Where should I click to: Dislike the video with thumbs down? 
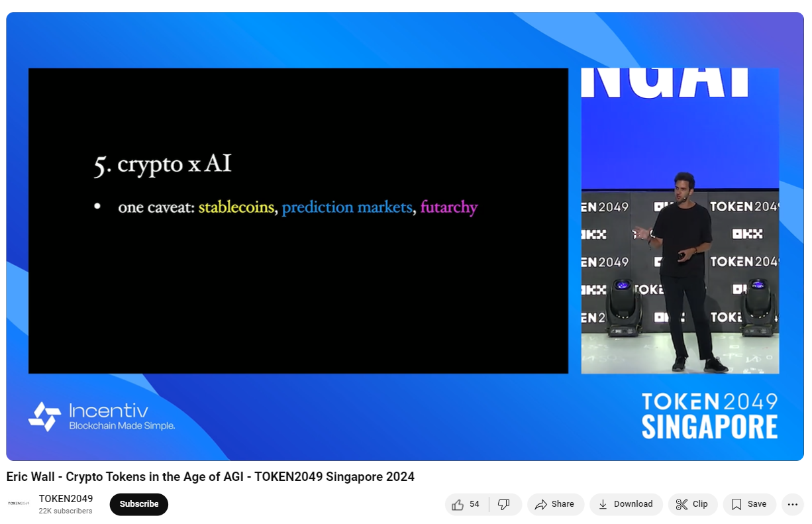505,504
